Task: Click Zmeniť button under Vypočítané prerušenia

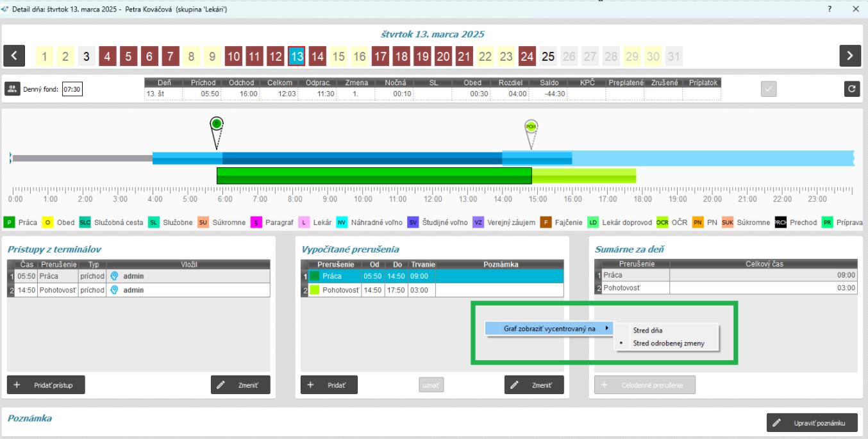Action: point(534,385)
